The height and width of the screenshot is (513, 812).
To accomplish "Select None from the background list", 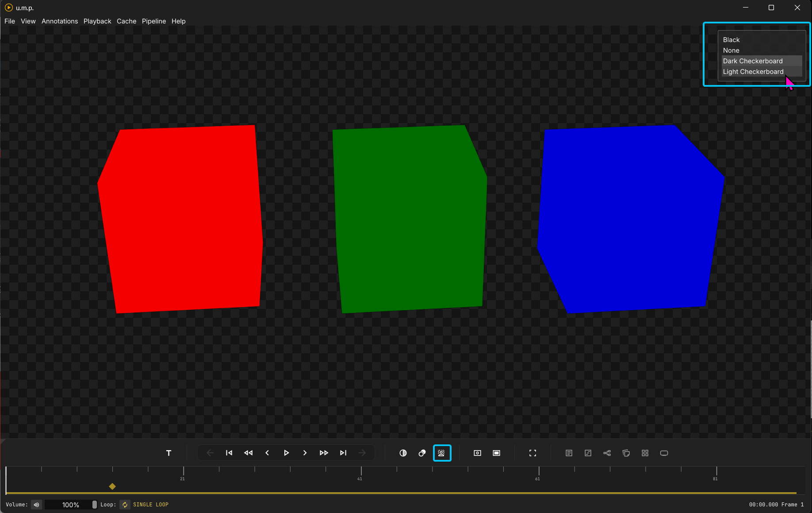I will click(731, 50).
